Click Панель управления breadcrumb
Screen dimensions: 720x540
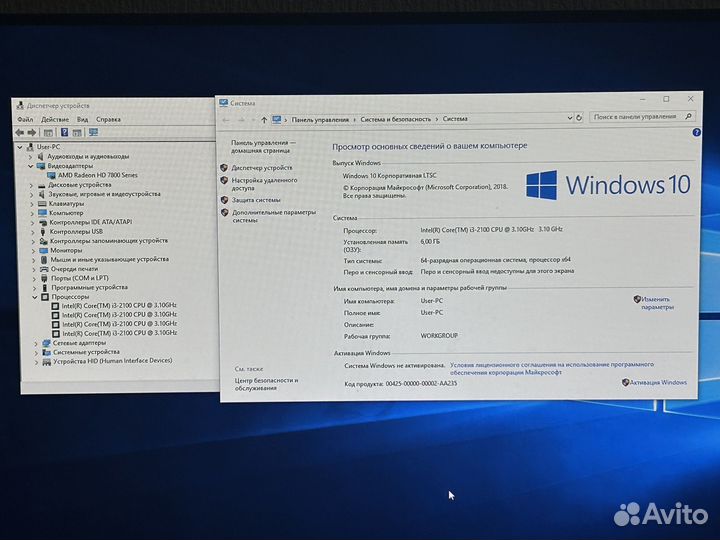pos(320,120)
